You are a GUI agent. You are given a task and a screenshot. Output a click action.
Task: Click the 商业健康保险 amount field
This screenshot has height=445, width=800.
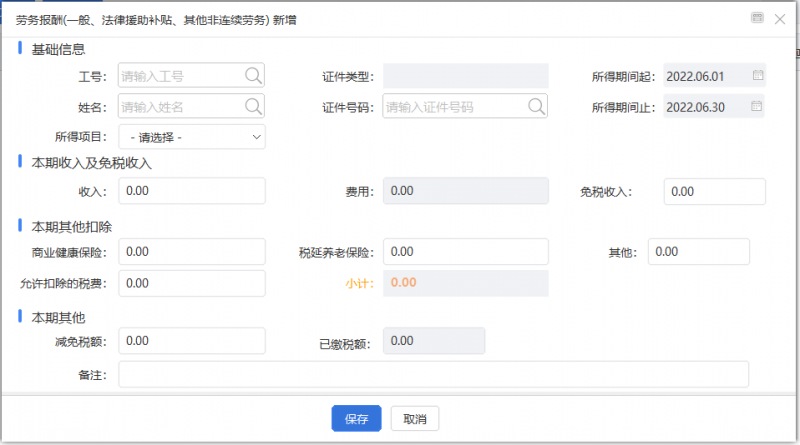[192, 252]
